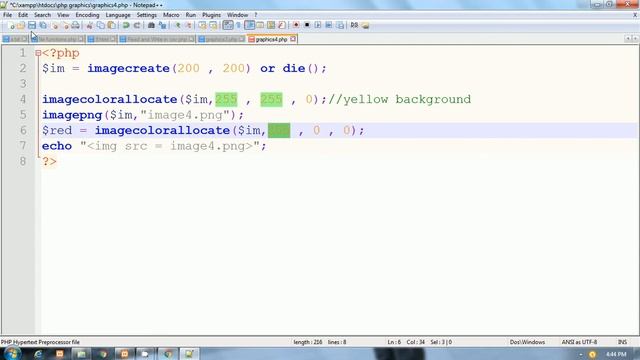Screen dimensions: 640x360
Task: Click the Run Macro Multiple Times icon
Action: (329, 25)
